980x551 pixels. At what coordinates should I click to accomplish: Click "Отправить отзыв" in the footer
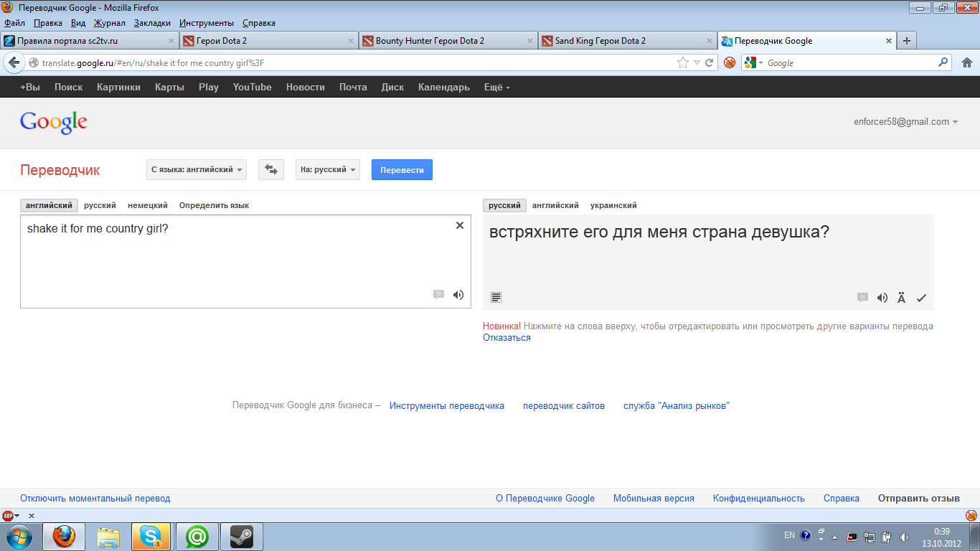(918, 498)
